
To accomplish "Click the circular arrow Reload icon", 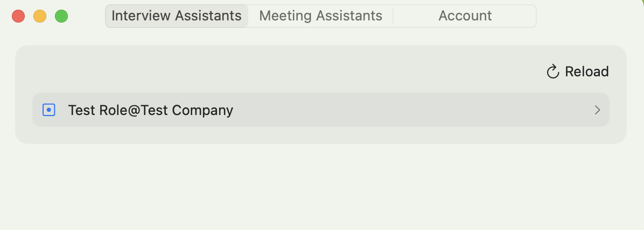I will click(553, 72).
